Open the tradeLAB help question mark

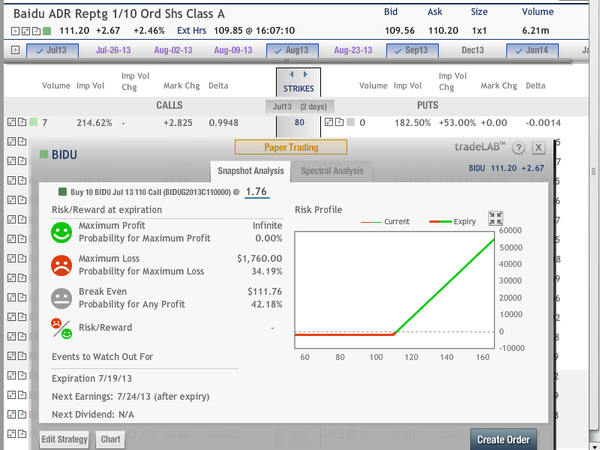518,148
